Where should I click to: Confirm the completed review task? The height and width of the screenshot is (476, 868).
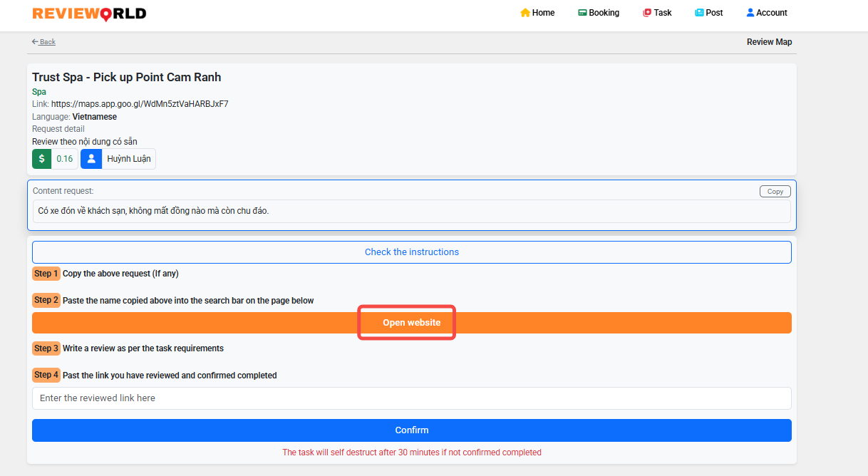click(x=412, y=430)
